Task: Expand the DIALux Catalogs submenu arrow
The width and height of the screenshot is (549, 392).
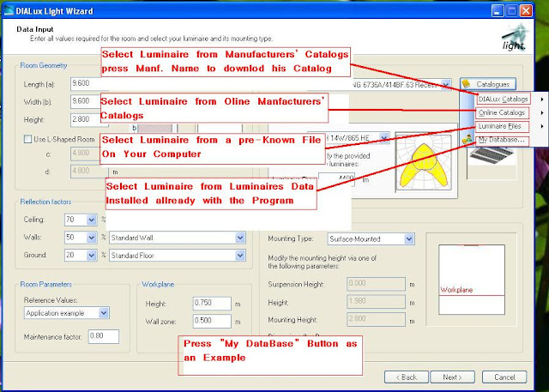Action: pyautogui.click(x=542, y=100)
